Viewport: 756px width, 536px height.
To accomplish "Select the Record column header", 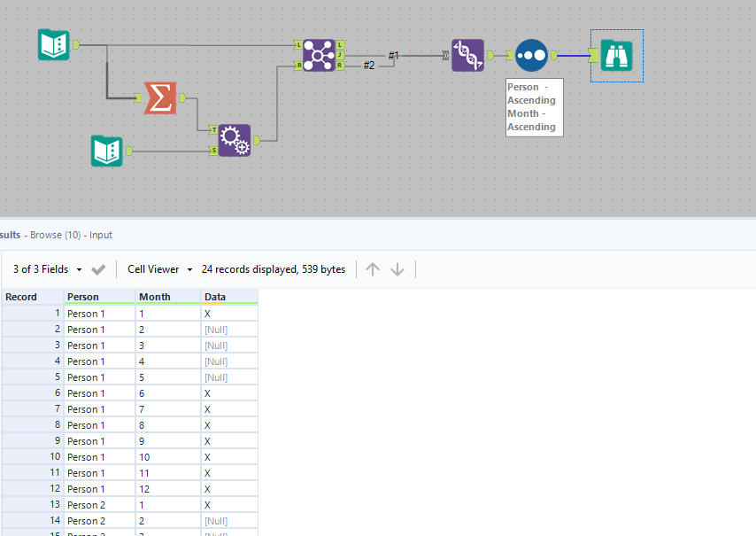I will click(32, 297).
